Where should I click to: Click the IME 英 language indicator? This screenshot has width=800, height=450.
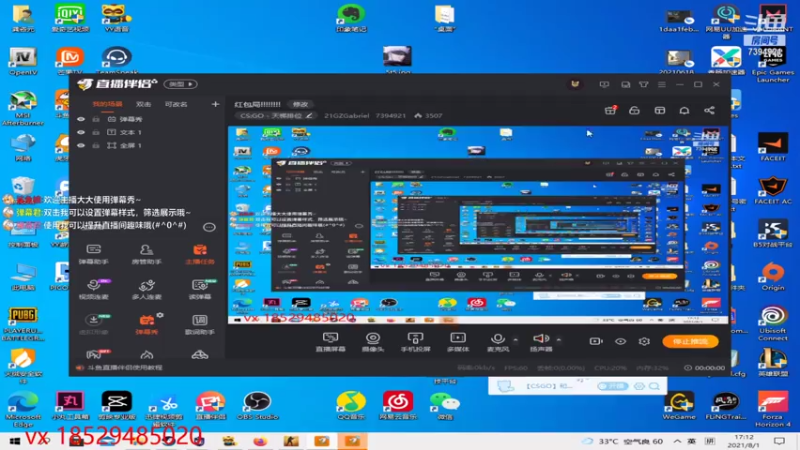692,441
